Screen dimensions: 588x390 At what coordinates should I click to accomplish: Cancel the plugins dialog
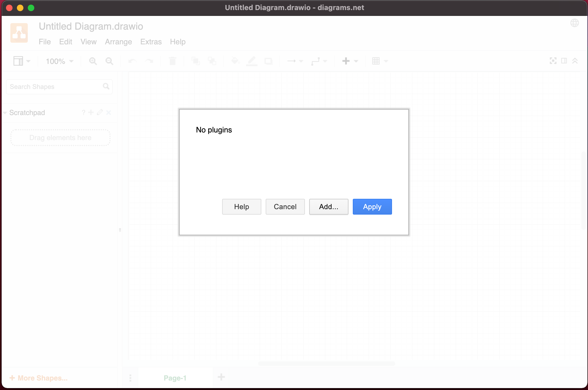[x=285, y=207]
